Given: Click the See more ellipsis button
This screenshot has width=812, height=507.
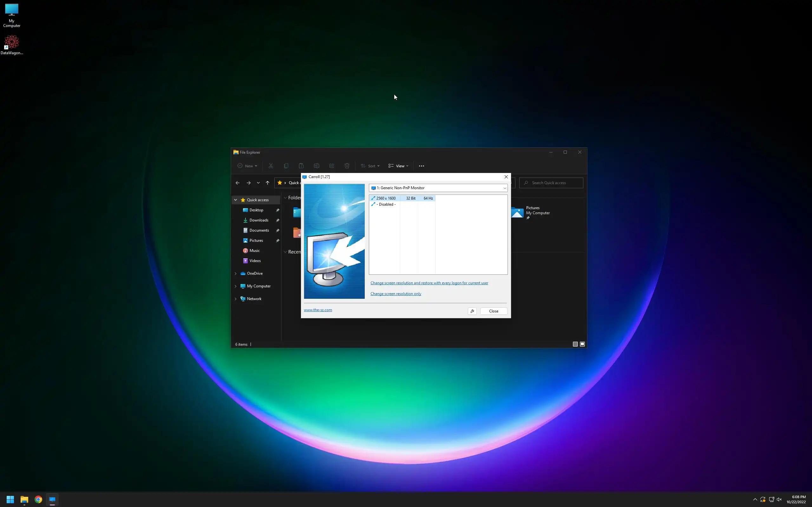Looking at the screenshot, I should [422, 166].
